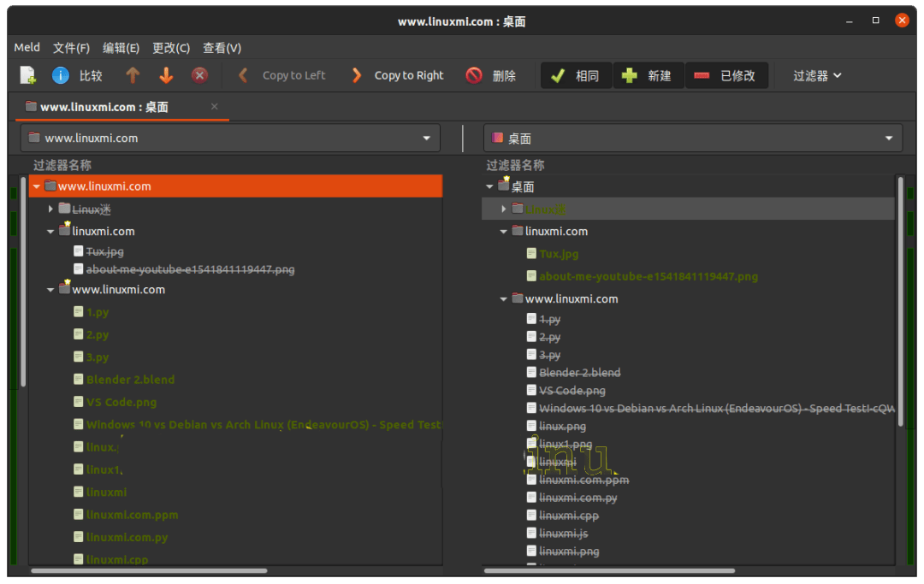Select Tux.jpg in the right pane
The image size is (924, 584).
click(559, 254)
